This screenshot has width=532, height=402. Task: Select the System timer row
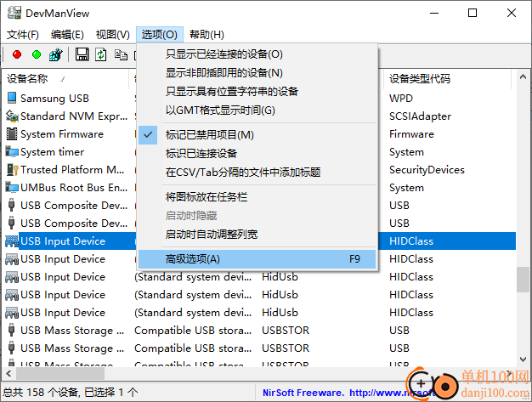coord(52,152)
